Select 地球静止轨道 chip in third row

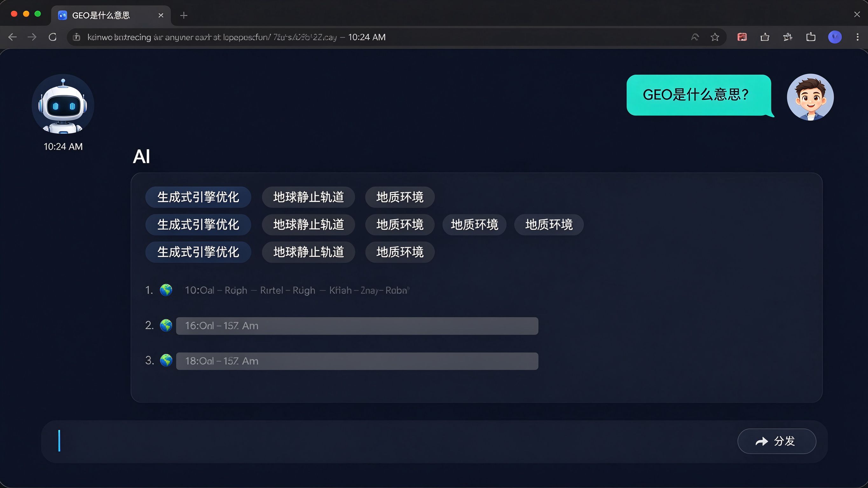(x=308, y=252)
